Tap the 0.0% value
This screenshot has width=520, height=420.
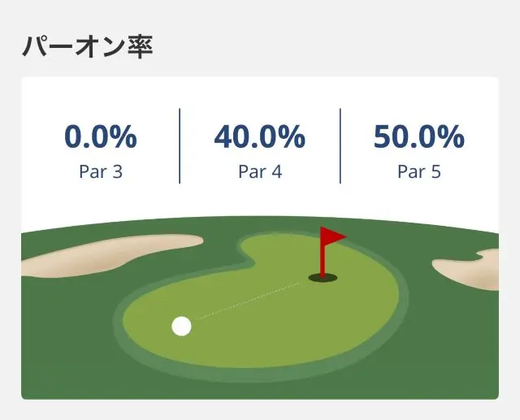[101, 138]
